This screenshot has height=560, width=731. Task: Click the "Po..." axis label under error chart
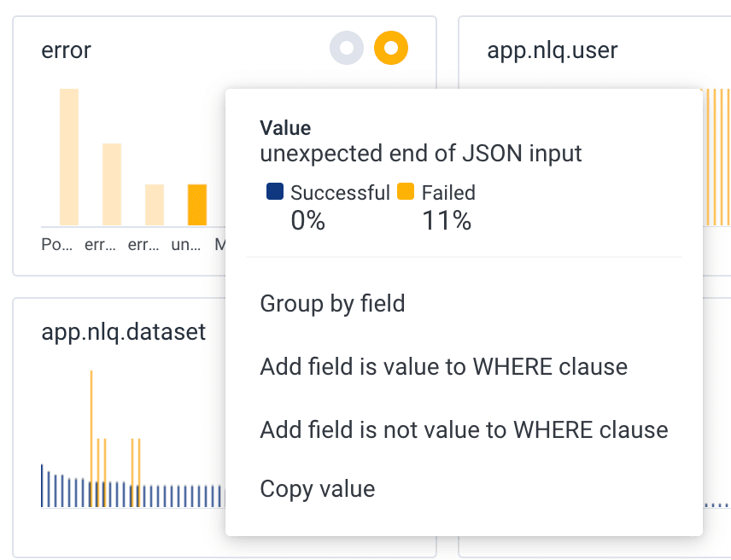(56, 246)
